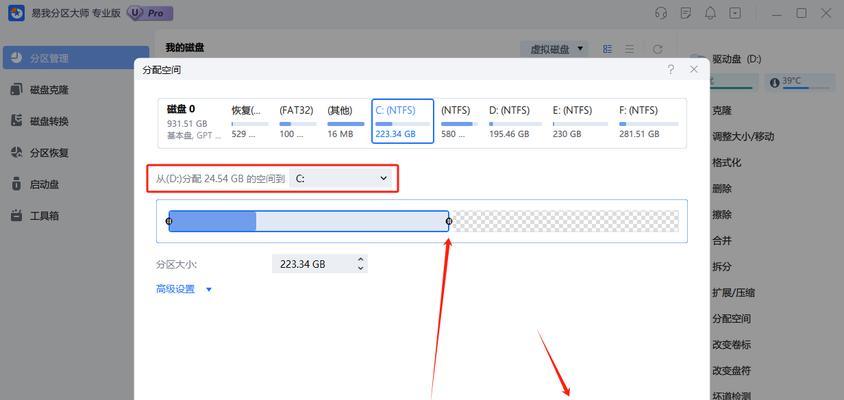Screen dimensions: 844x400
Task: Increase partition size with up arrow
Action: [x=361, y=260]
